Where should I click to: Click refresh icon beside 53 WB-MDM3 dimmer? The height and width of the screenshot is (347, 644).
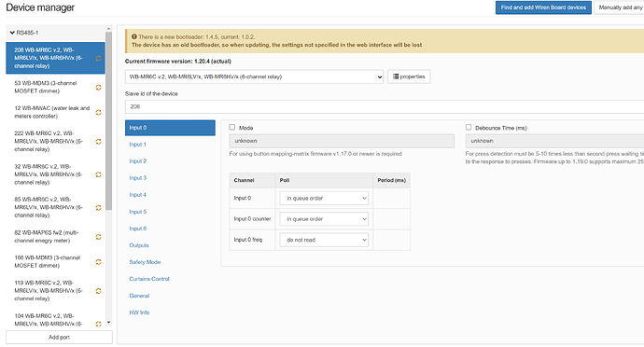point(99,88)
